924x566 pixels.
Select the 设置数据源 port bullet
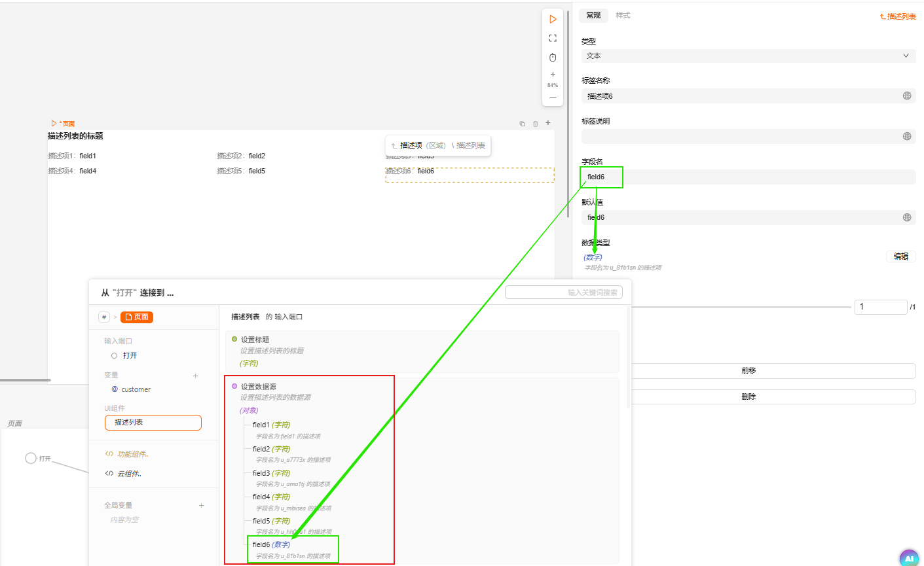coord(234,386)
